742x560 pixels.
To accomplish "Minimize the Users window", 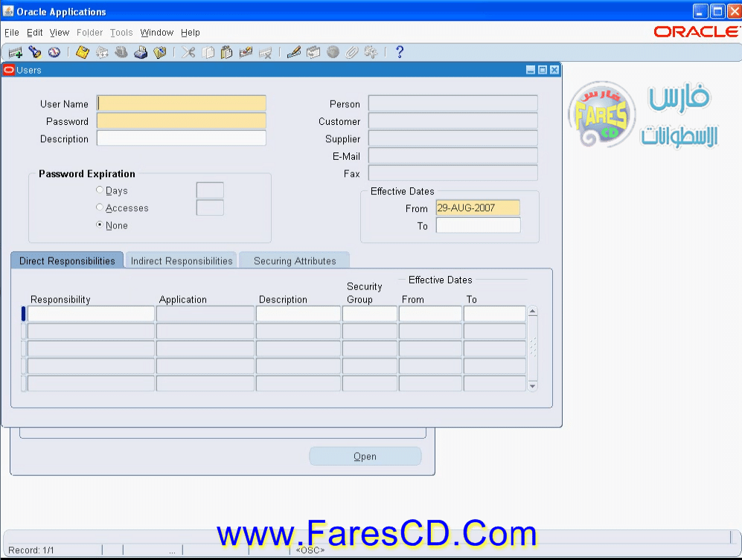I will point(531,70).
